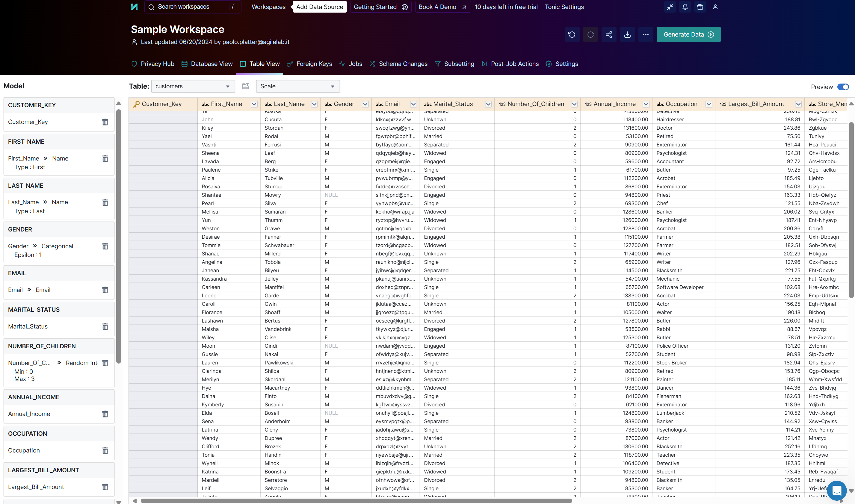Open Occupation column dropdown arrow
The image size is (855, 504).
[x=709, y=104]
